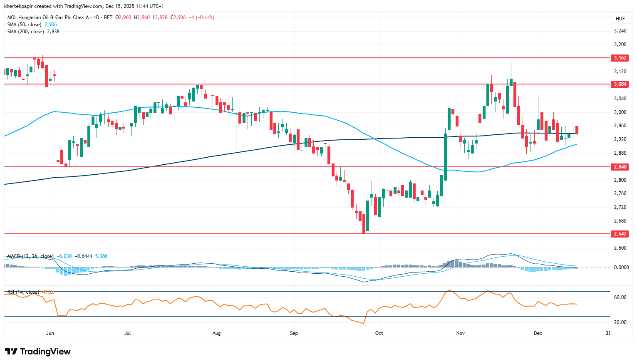Click the 2,840 support level tag
This screenshot has width=637, height=364.
(x=620, y=167)
